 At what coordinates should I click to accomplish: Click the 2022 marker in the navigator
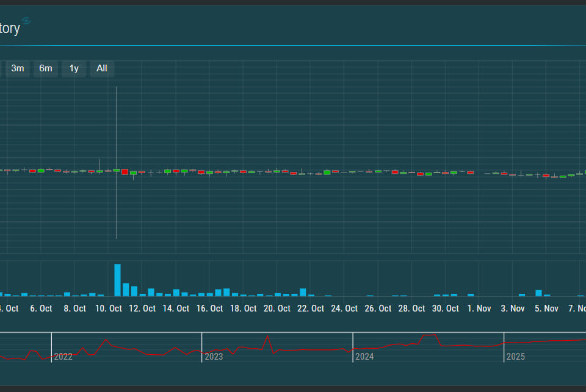coord(63,357)
